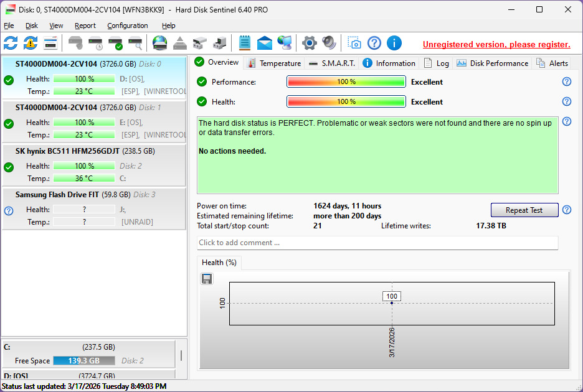
Task: Click the Repeat Test button
Action: click(x=524, y=210)
